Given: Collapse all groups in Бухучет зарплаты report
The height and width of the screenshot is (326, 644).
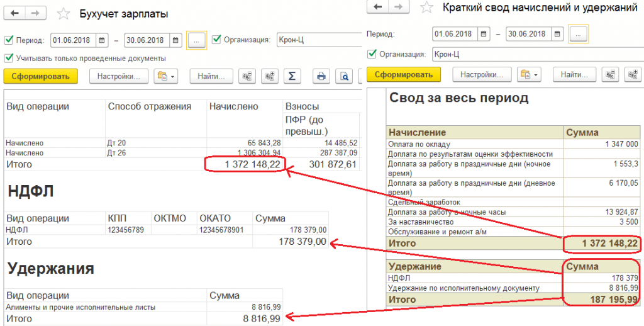Looking at the screenshot, I should pos(248,76).
